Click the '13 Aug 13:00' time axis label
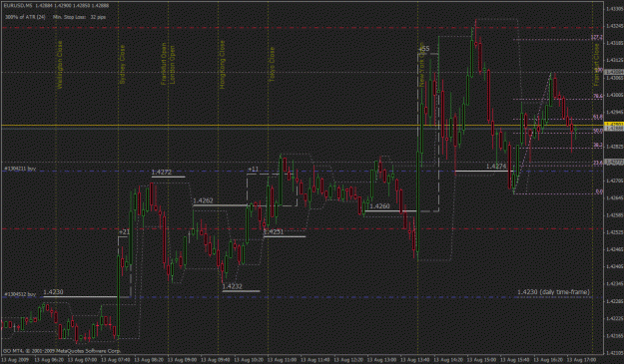 (381, 360)
